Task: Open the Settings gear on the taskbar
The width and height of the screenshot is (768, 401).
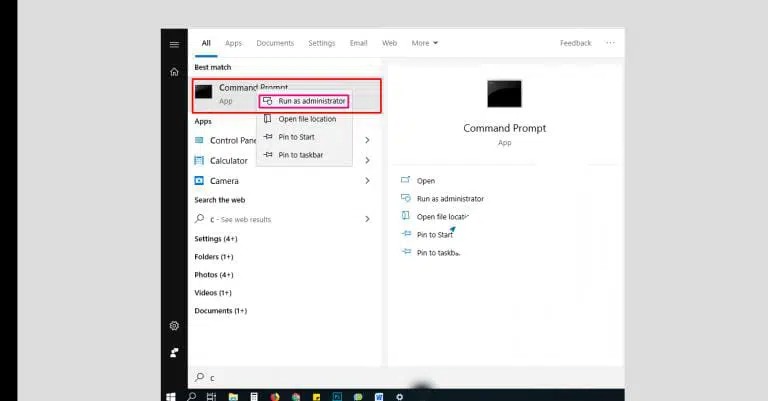Action: click(400, 397)
